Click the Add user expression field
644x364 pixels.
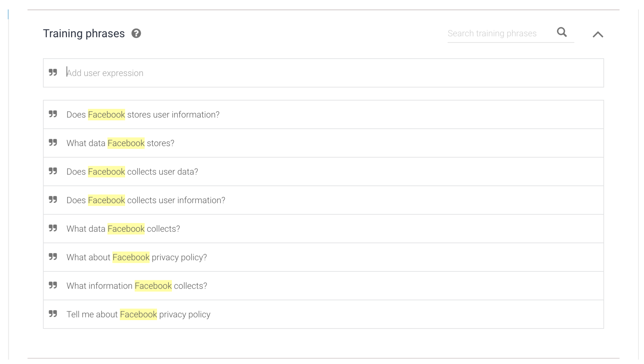click(x=325, y=73)
